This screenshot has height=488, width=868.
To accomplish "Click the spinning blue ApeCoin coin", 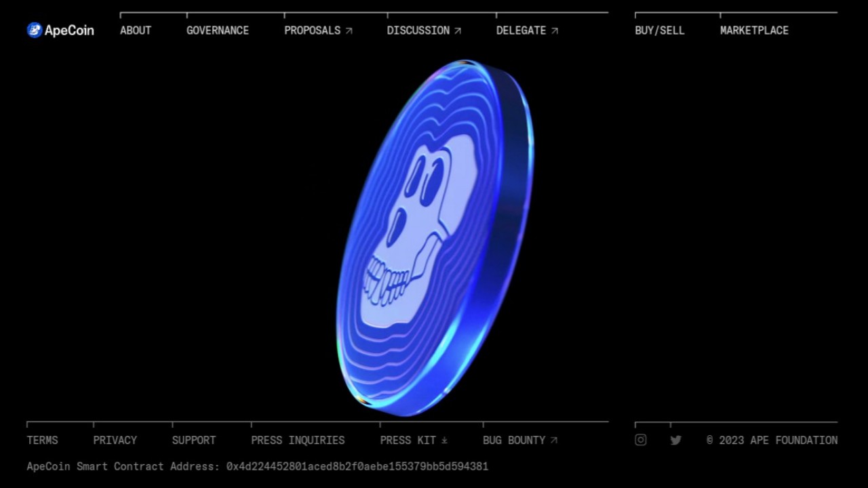I will pos(434,237).
